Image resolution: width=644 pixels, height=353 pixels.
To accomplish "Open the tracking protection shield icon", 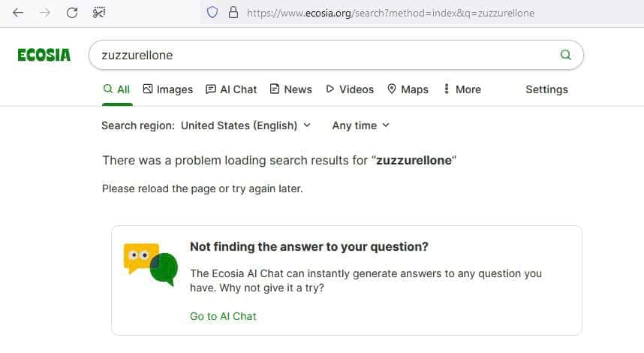I will pyautogui.click(x=212, y=13).
